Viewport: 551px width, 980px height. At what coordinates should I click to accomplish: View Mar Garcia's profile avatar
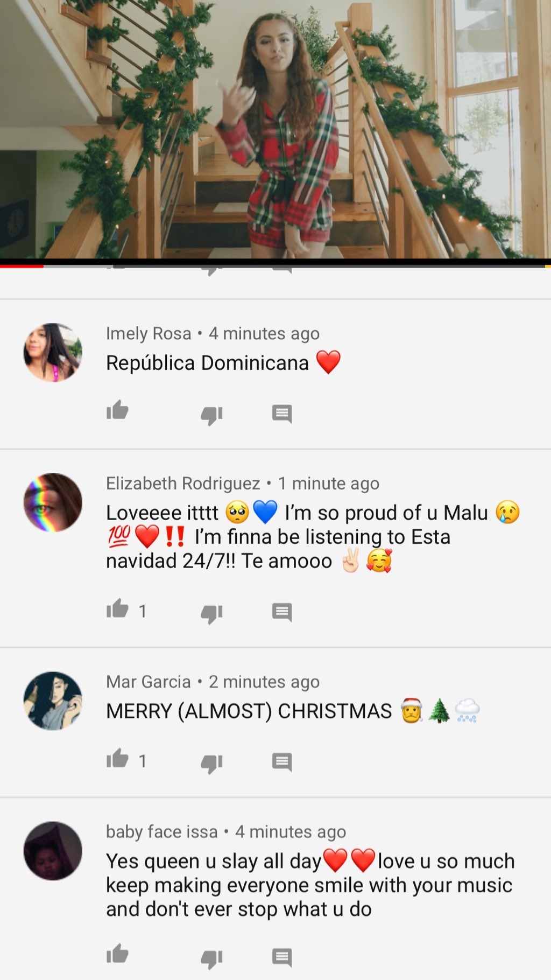(53, 701)
